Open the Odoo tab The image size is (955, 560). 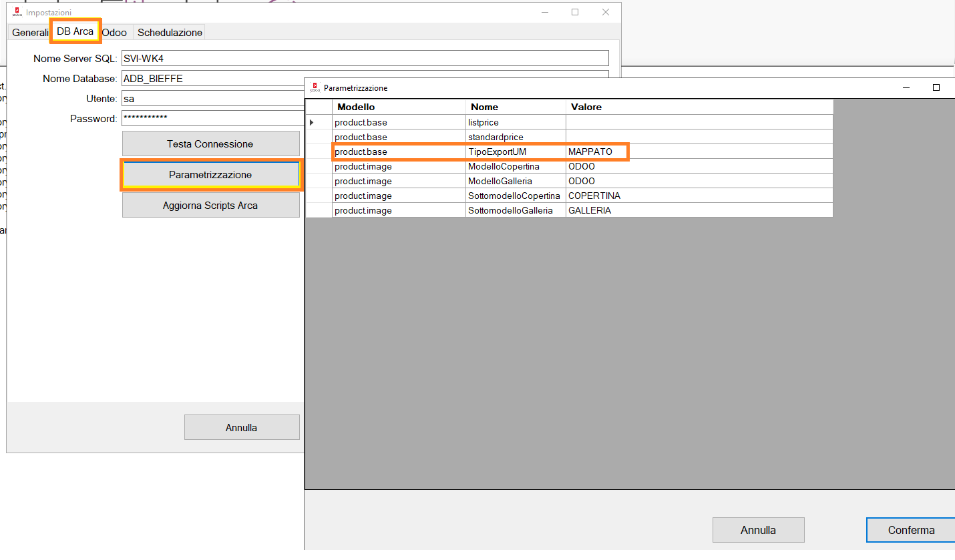click(114, 32)
